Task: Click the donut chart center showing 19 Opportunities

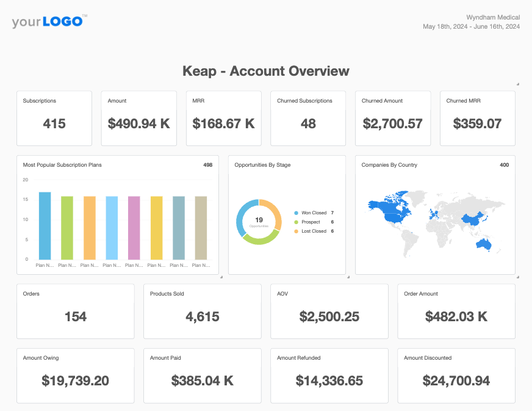Action: tap(259, 222)
